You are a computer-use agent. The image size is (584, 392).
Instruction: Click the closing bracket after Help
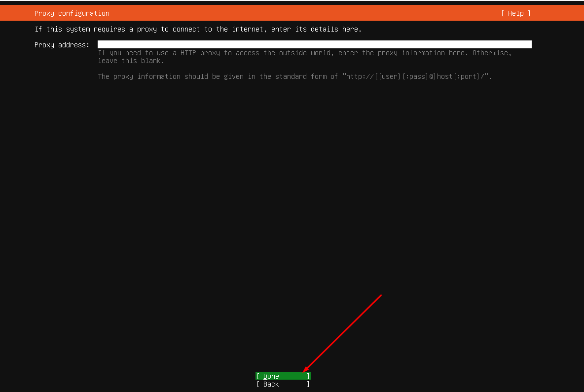click(x=528, y=13)
